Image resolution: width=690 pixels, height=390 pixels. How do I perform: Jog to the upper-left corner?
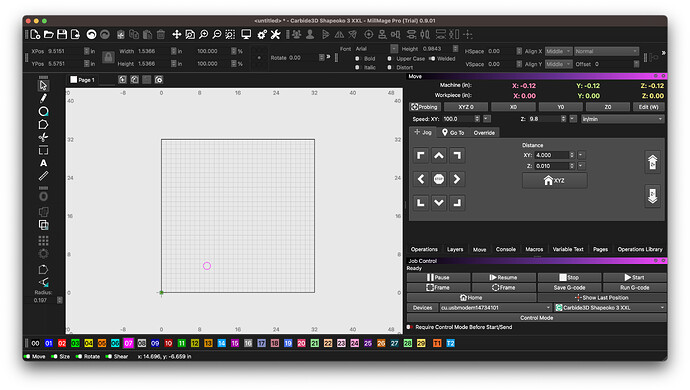pos(421,155)
